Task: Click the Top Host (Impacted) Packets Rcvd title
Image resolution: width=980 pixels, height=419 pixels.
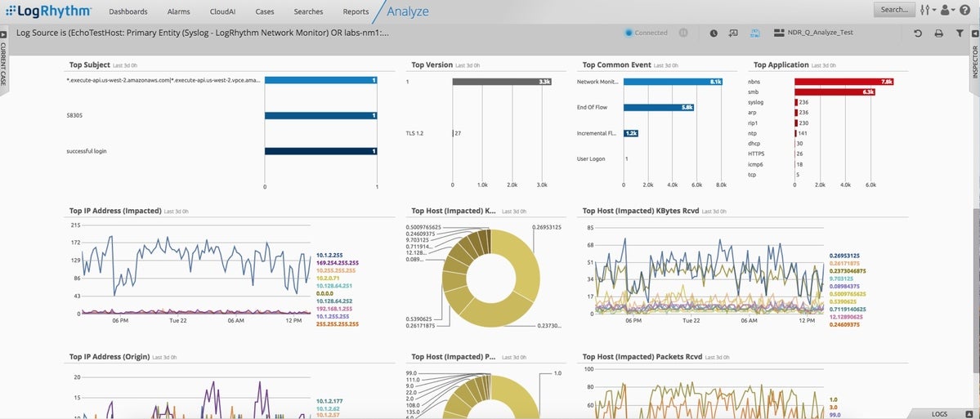Action: click(643, 357)
